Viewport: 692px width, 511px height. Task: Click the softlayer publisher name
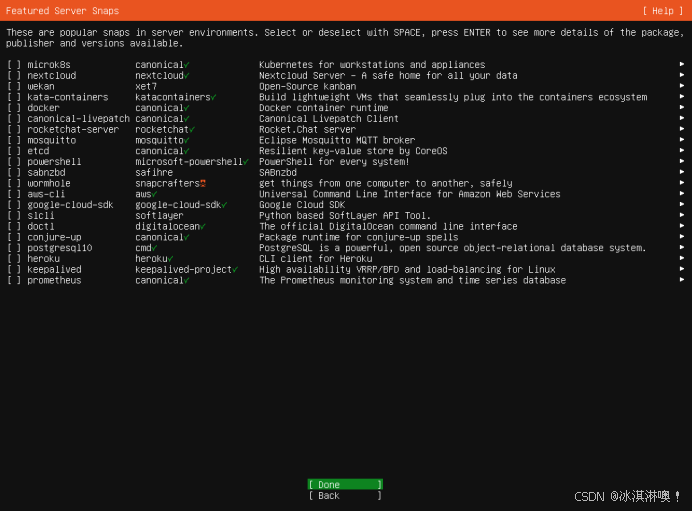click(x=159, y=216)
